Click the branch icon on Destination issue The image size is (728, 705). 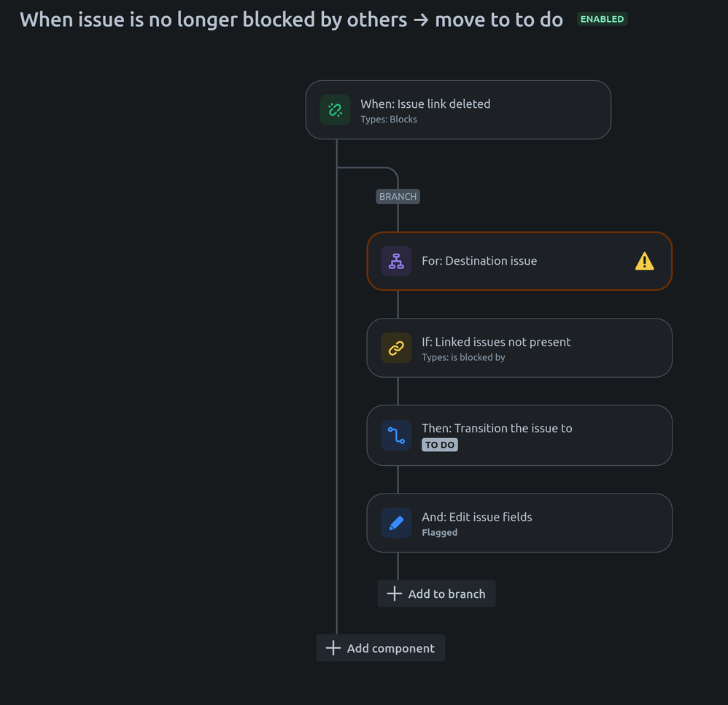(x=396, y=261)
